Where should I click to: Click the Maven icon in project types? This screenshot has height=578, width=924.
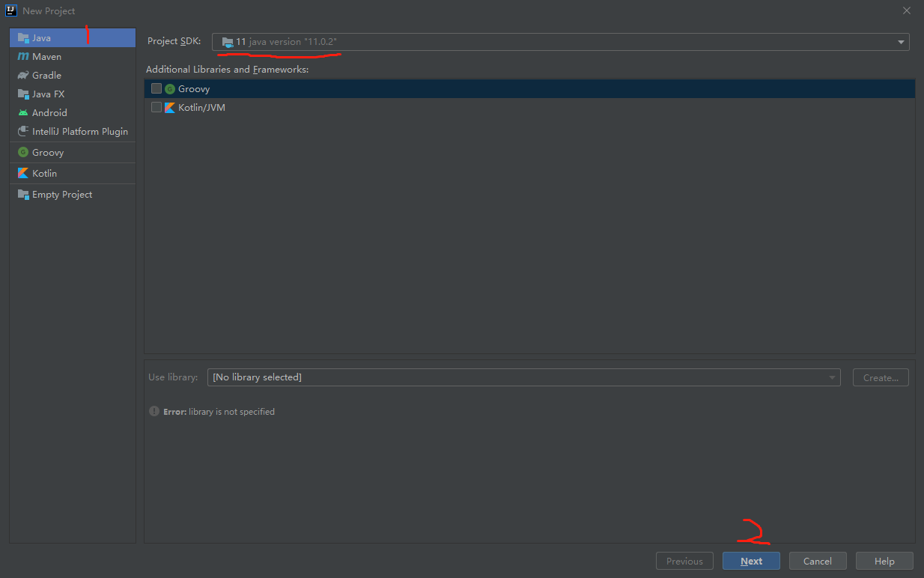pyautogui.click(x=23, y=56)
